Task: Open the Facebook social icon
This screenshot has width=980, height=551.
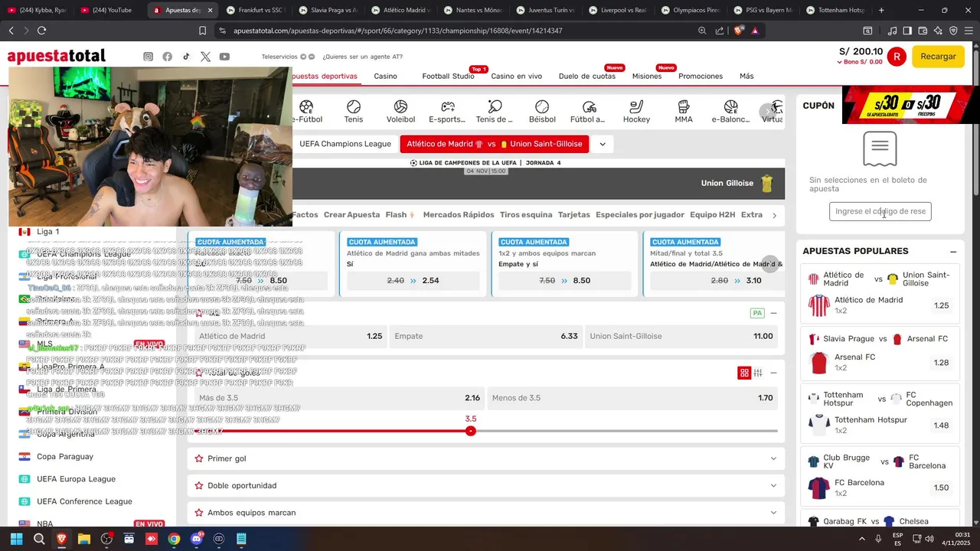Action: [167, 57]
